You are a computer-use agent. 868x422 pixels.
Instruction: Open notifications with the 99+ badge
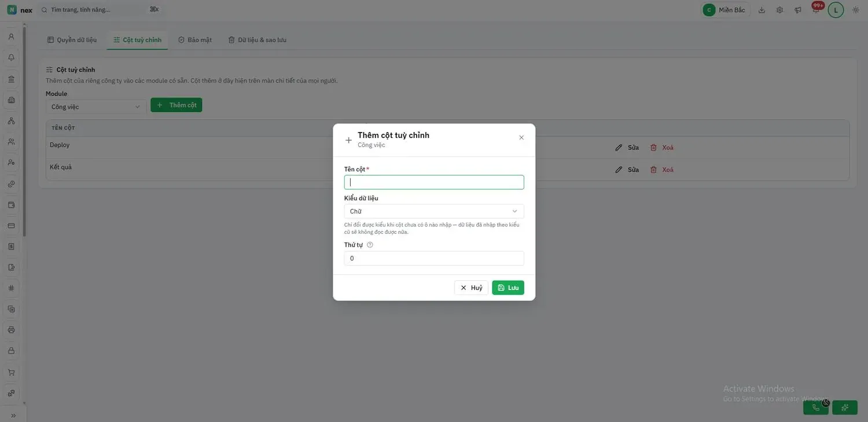[x=816, y=9]
